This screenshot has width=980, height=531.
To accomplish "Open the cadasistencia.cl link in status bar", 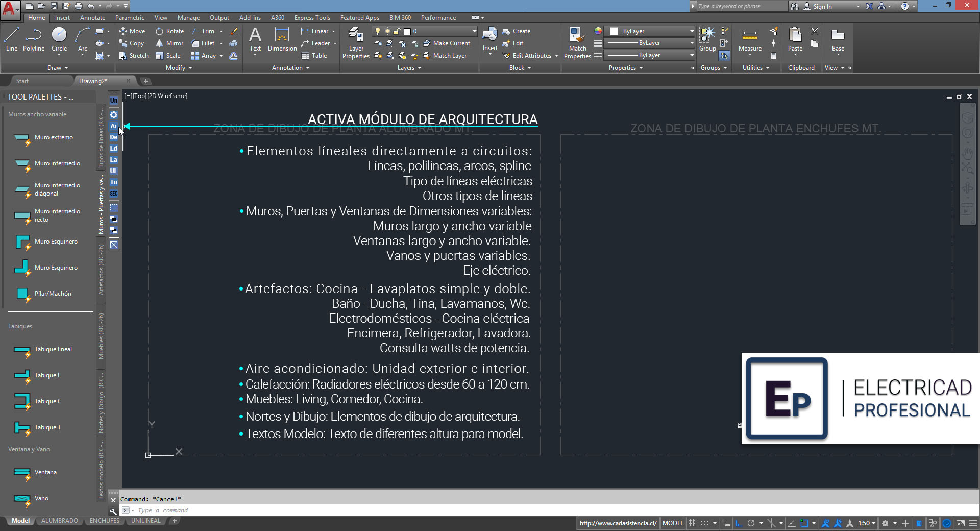I will [x=618, y=523].
